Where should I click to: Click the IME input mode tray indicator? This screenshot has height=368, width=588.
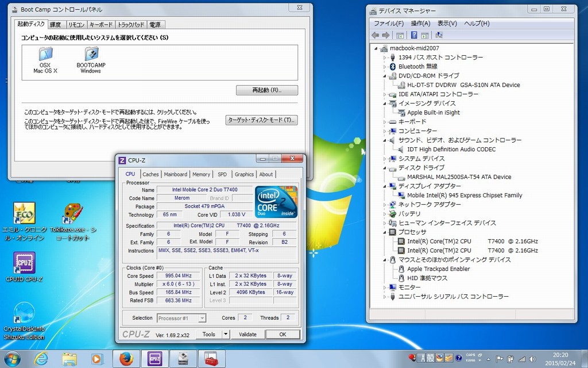coord(421,358)
